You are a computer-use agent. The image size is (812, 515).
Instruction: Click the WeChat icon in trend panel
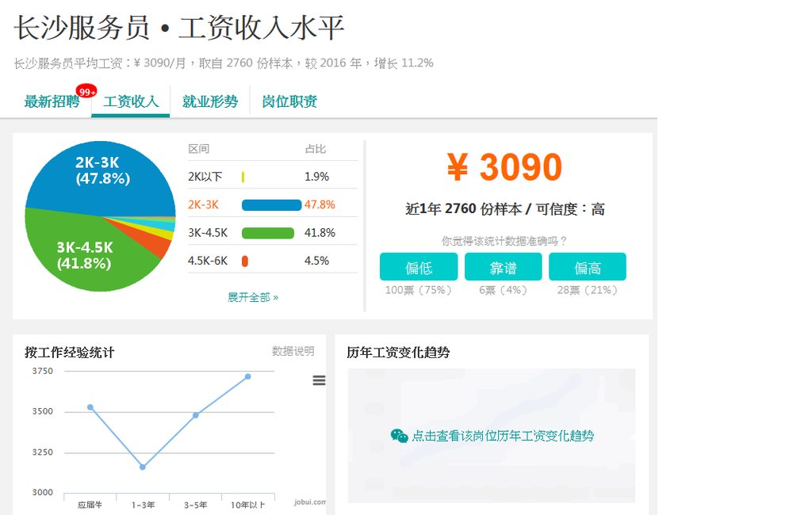399,436
